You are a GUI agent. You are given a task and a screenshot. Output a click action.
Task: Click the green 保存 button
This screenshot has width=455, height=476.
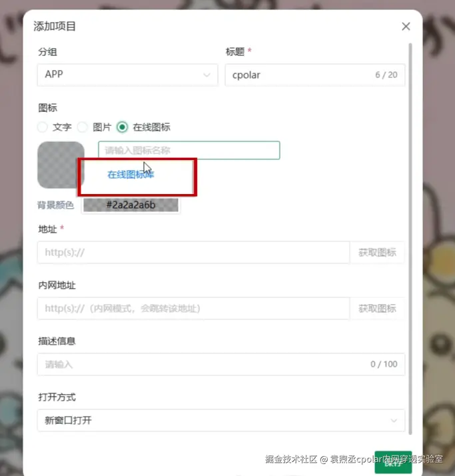click(393, 462)
